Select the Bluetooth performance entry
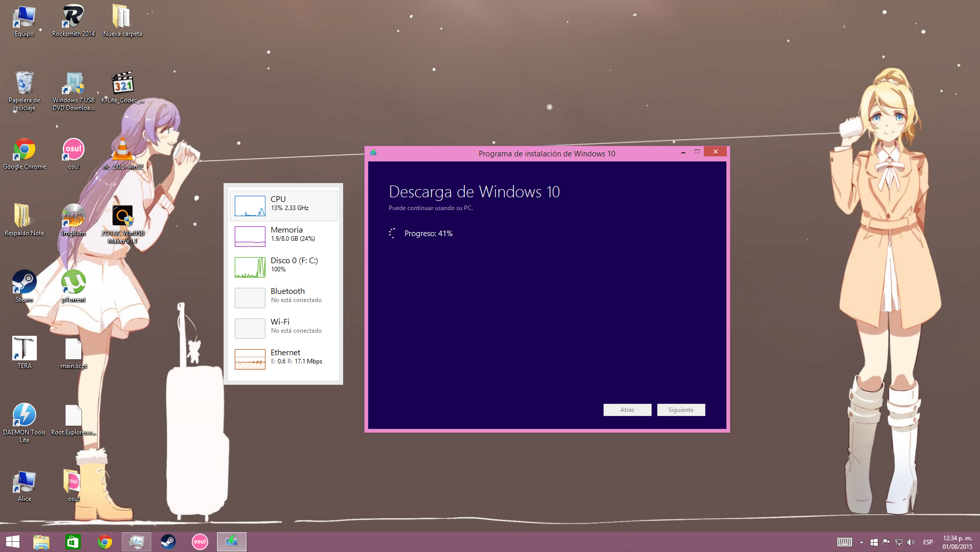Image resolution: width=980 pixels, height=552 pixels. (x=283, y=297)
